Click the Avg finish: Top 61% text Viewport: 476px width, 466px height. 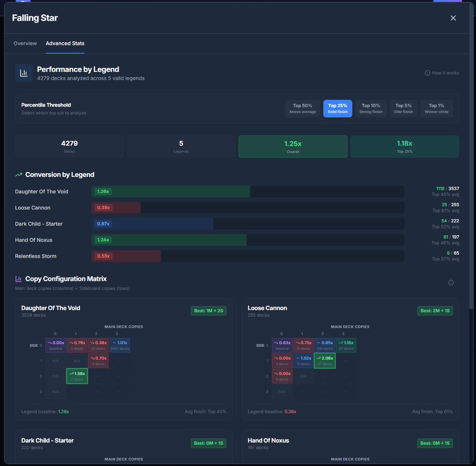click(432, 412)
